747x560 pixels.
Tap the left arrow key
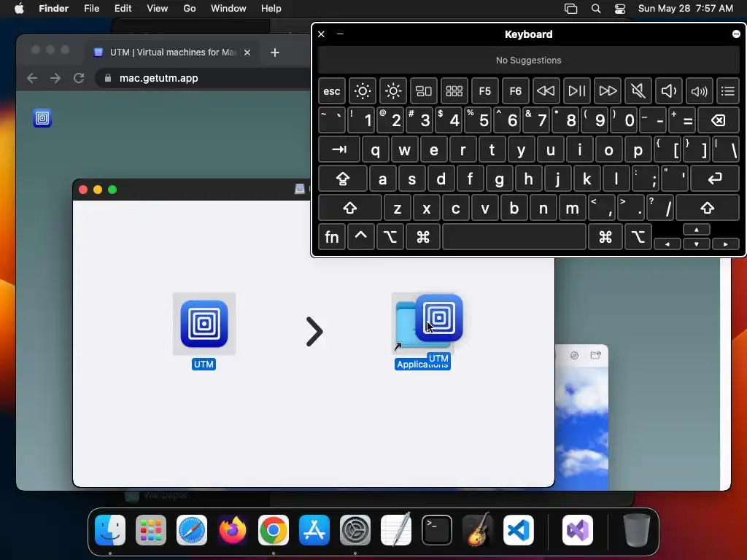667,244
